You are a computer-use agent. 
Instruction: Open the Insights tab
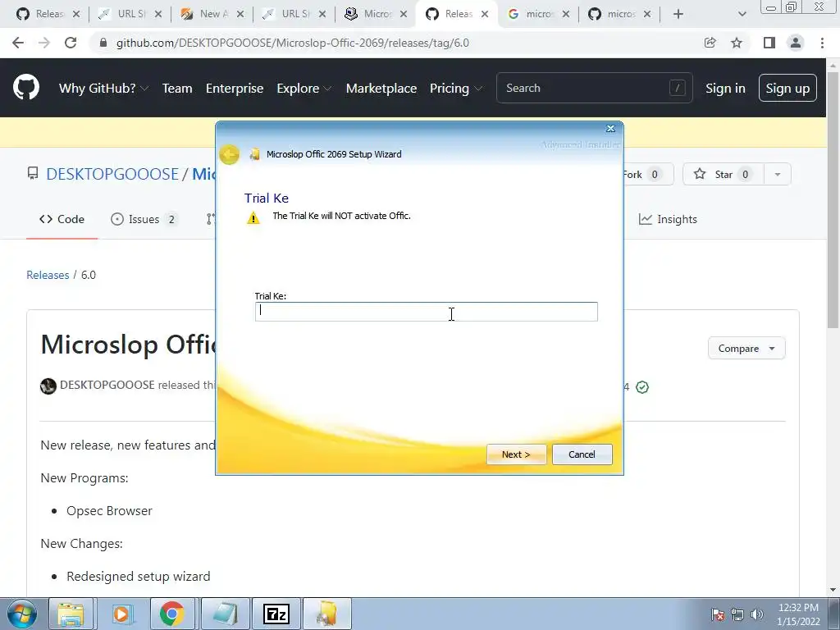coord(668,219)
